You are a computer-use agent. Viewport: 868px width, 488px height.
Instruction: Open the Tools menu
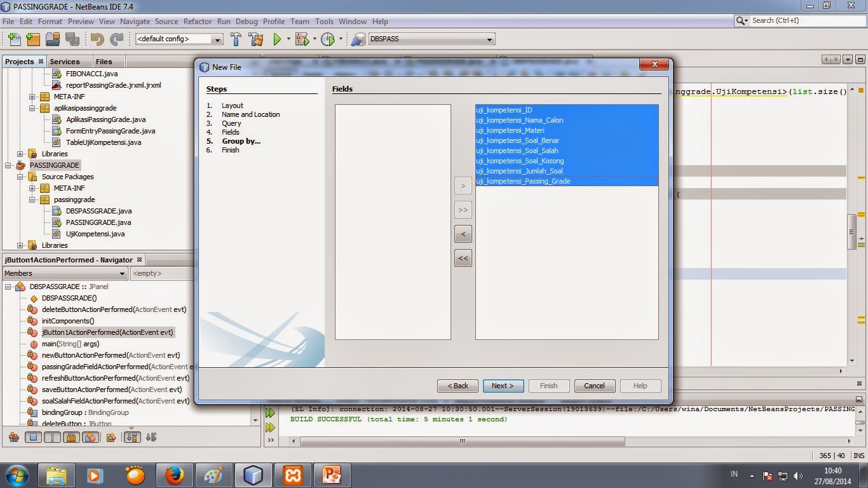click(x=324, y=21)
